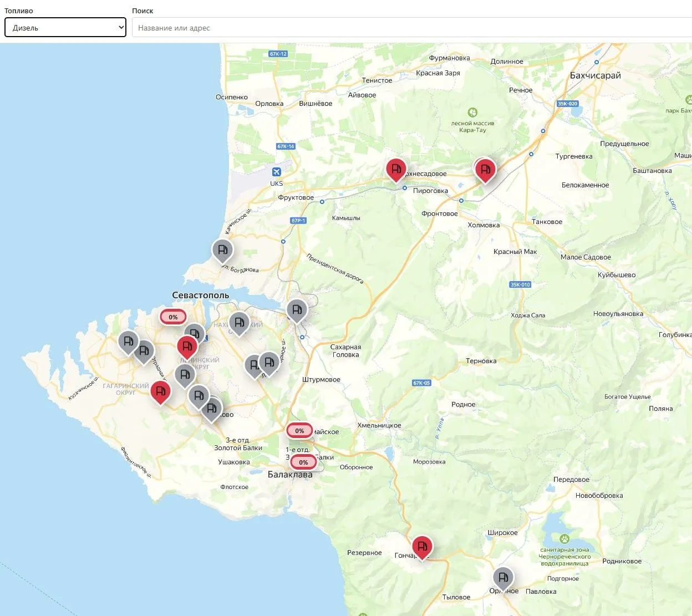692x616 pixels.
Task: Select gray fuel marker at Inkerman bay
Action: (x=297, y=310)
